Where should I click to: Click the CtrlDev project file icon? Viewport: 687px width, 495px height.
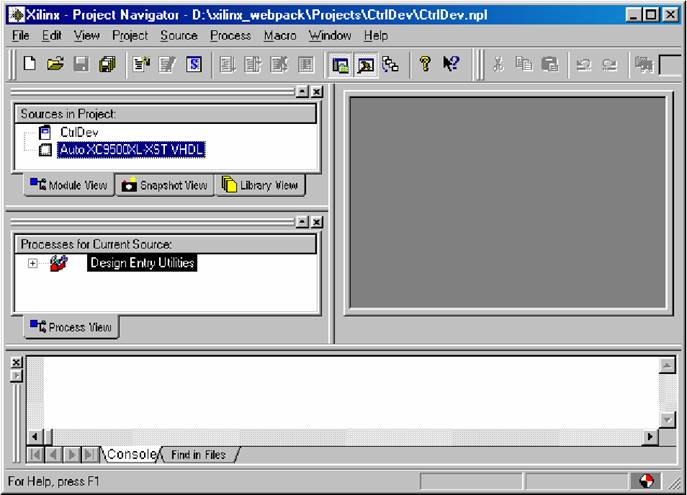44,132
